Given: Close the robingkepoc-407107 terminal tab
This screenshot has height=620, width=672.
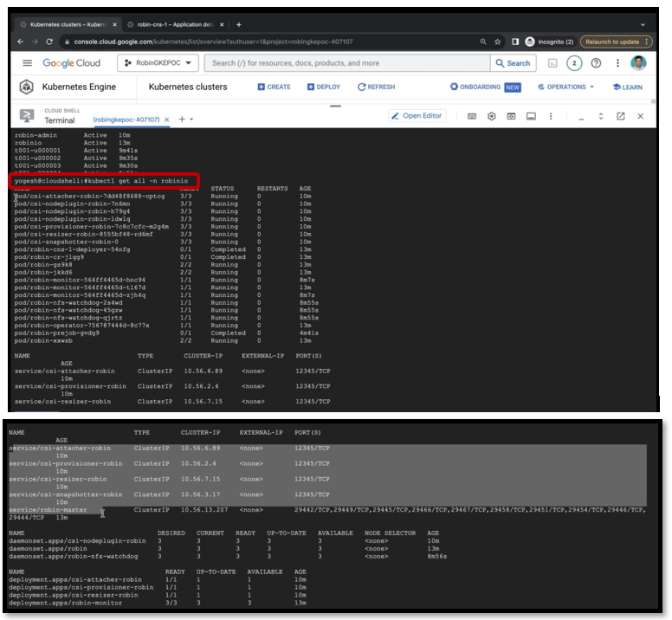Looking at the screenshot, I should coord(167,119).
